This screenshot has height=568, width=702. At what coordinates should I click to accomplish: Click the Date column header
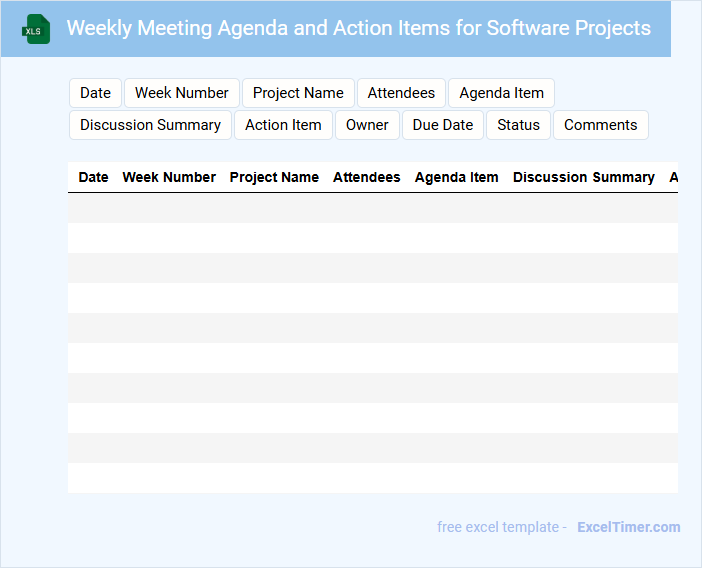pos(93,177)
